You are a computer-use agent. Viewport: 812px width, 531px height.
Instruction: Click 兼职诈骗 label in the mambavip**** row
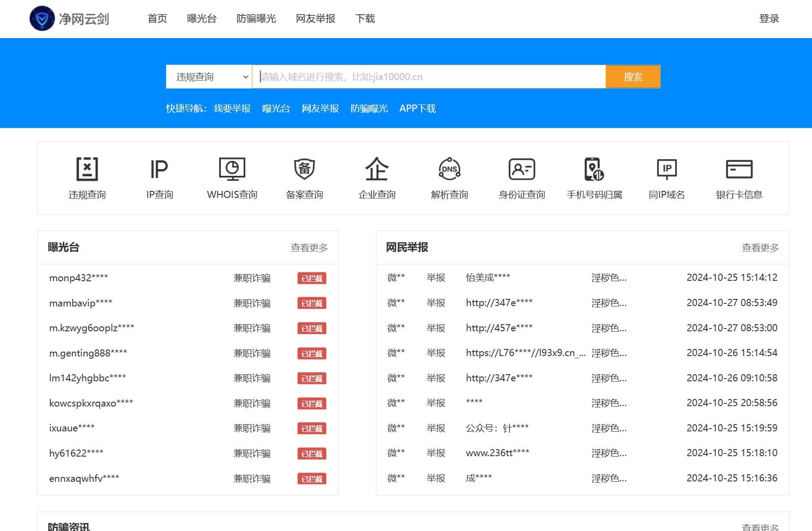[252, 303]
